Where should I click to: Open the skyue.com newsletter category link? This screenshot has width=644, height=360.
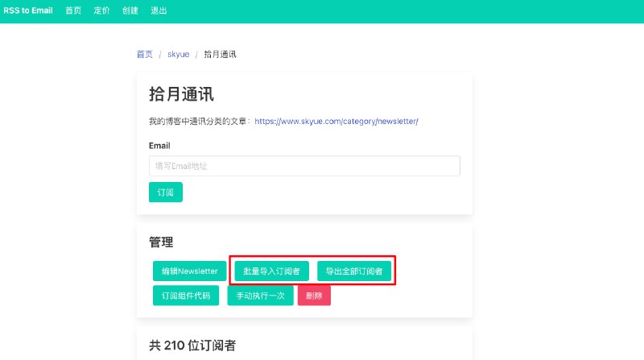click(x=336, y=122)
